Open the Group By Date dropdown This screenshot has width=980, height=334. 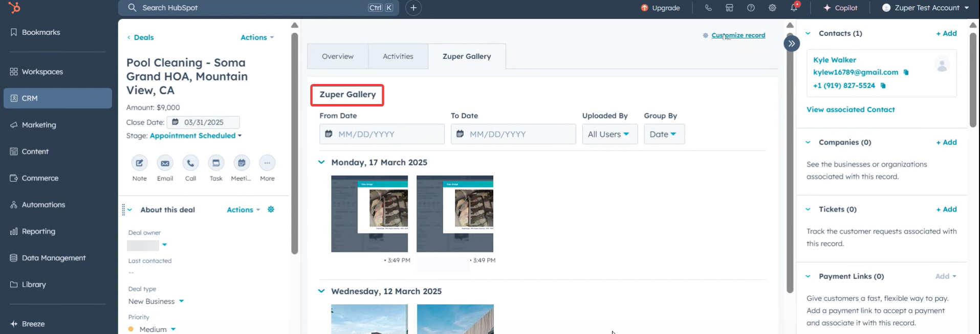[663, 134]
